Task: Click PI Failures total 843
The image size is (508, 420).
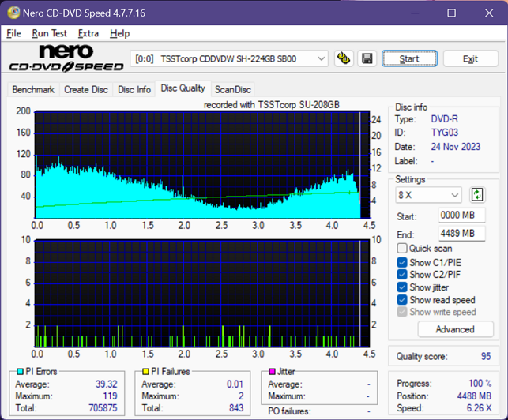Action: 236,407
